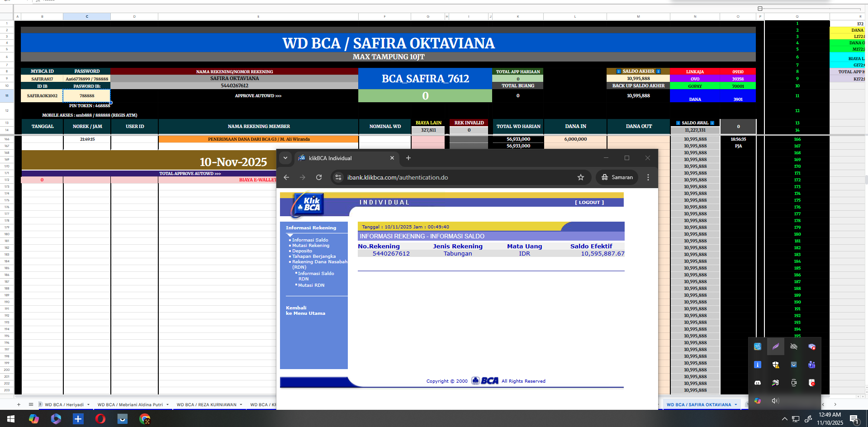Open the tab search dropdown in Chrome
The height and width of the screenshot is (427, 868).
[x=285, y=158]
